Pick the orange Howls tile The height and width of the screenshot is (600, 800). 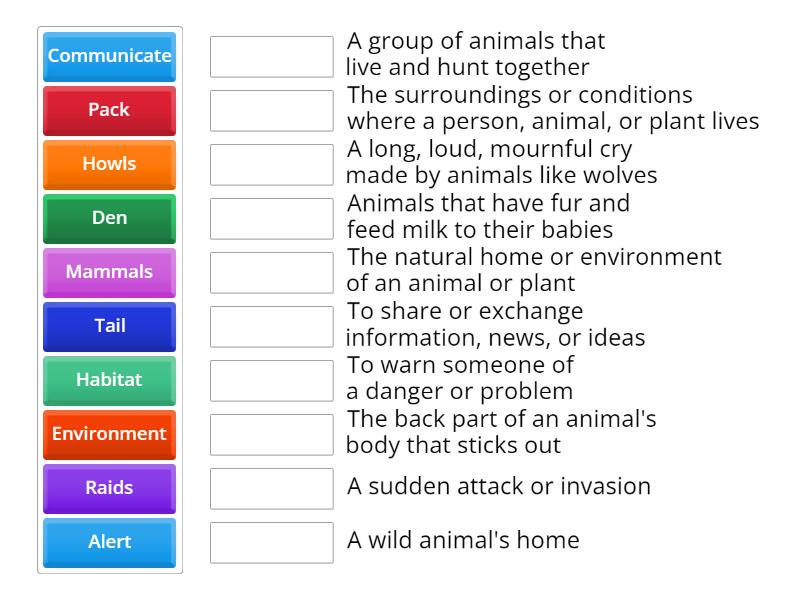click(109, 164)
